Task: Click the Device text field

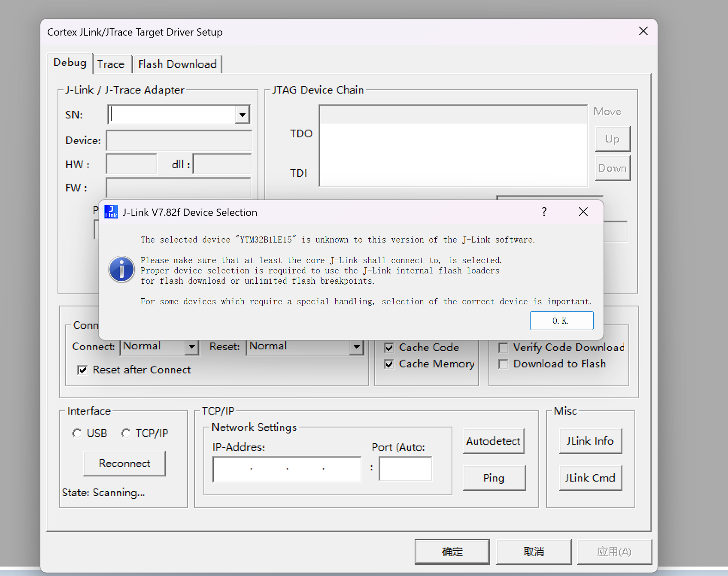Action: (179, 141)
